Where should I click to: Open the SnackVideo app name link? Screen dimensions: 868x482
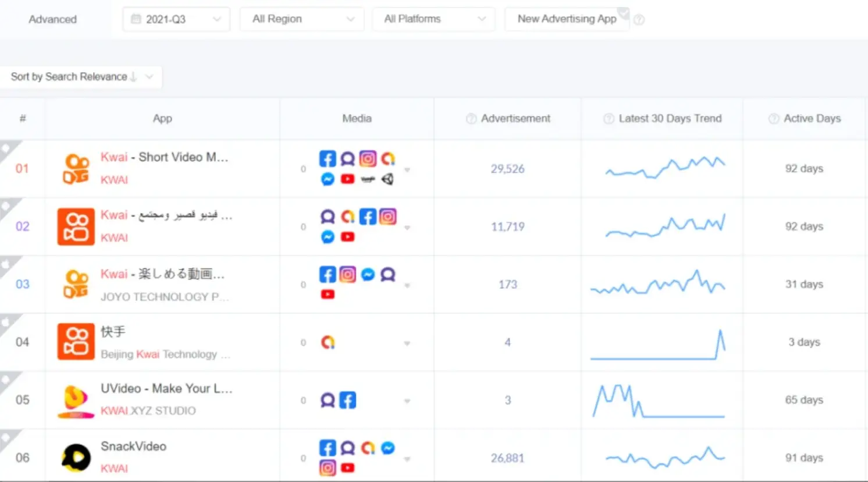pyautogui.click(x=133, y=446)
